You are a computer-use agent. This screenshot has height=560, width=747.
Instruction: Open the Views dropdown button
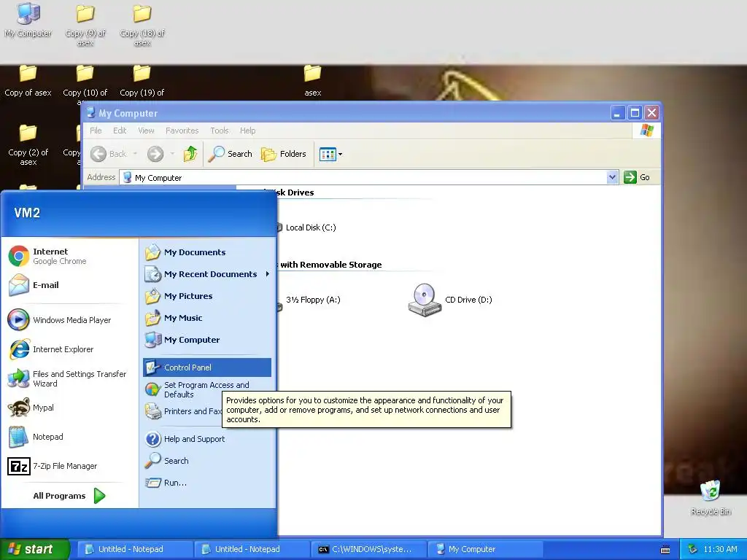330,155
